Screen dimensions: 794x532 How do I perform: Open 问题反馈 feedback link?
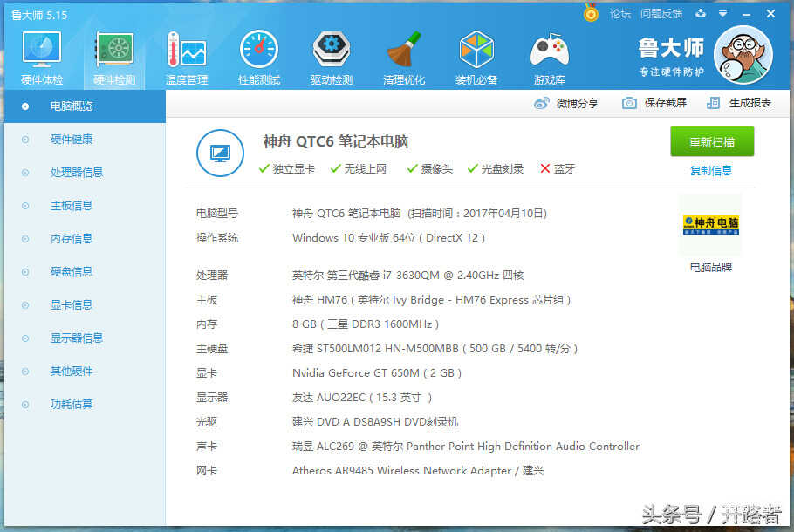[661, 14]
